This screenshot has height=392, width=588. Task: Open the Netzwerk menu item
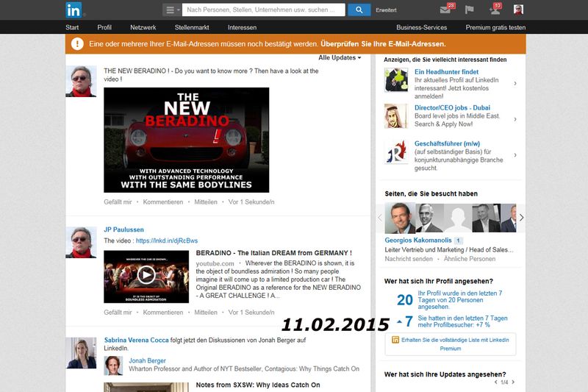(143, 27)
